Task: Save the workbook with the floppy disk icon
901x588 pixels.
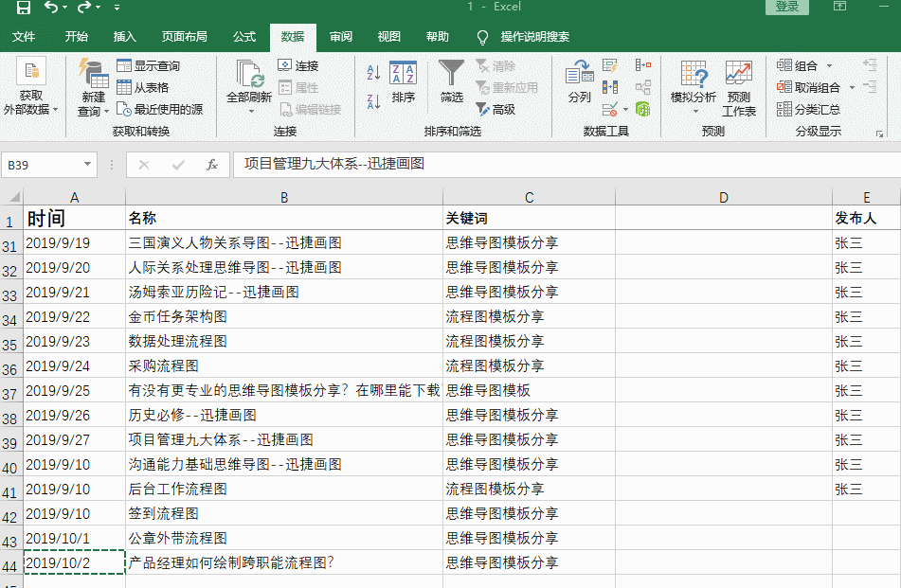Action: pyautogui.click(x=24, y=8)
